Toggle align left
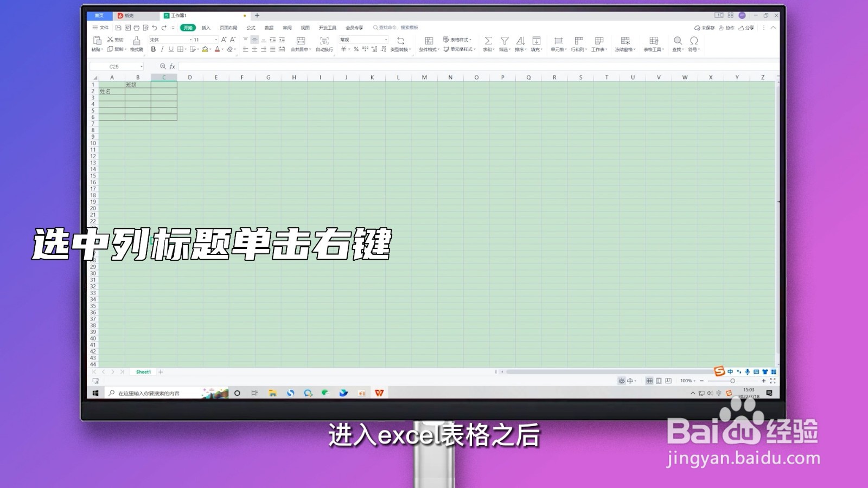 [x=245, y=49]
